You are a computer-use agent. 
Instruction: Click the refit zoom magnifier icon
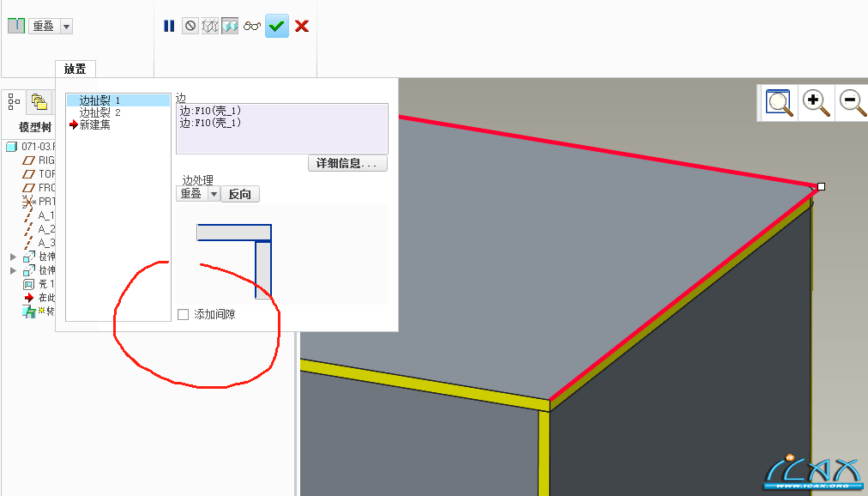[x=778, y=102]
